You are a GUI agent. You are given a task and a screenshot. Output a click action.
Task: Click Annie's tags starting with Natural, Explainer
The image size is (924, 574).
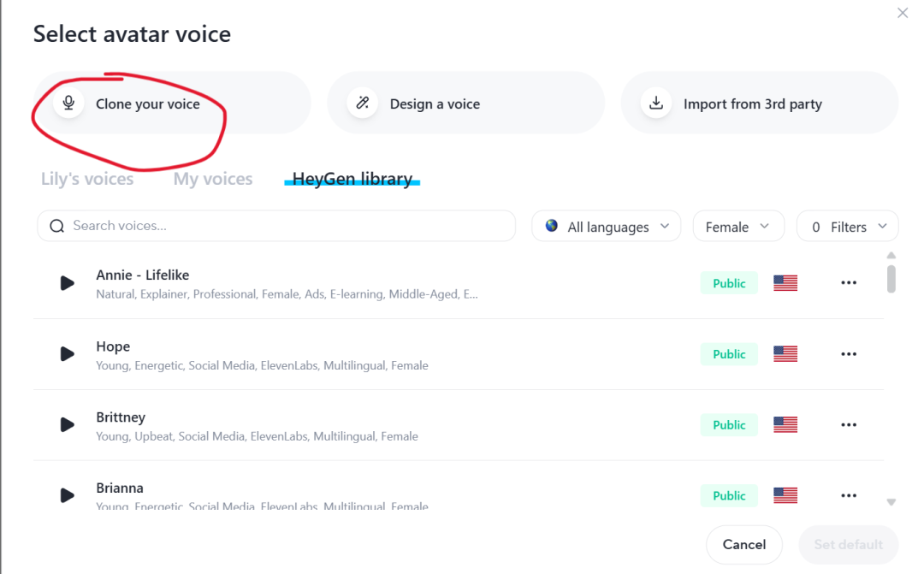pos(287,294)
